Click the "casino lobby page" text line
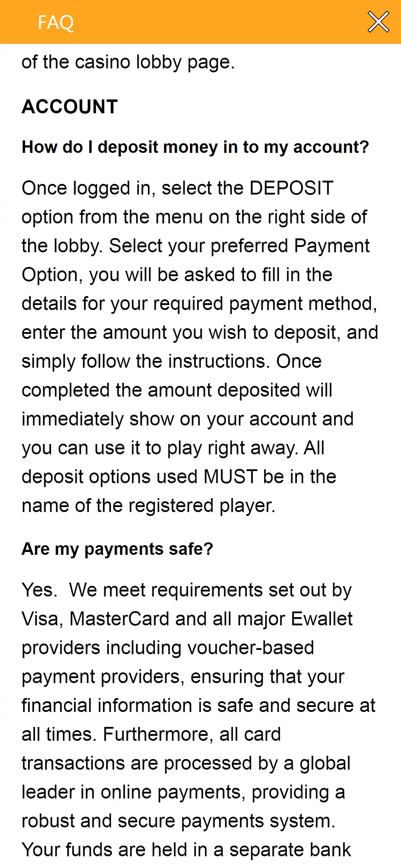Image resolution: width=401 pixels, height=868 pixels. pyautogui.click(x=128, y=62)
